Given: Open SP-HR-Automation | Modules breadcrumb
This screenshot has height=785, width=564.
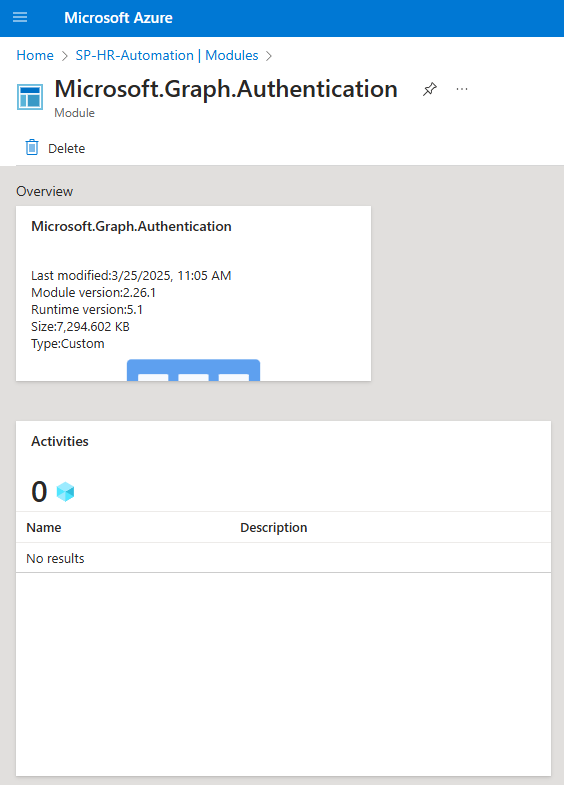Looking at the screenshot, I should click(x=167, y=55).
